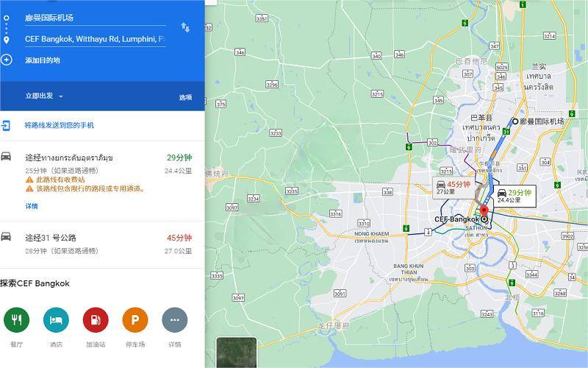Click the 探索CEF Bangkok heading
This screenshot has height=368, width=588.
click(x=35, y=283)
